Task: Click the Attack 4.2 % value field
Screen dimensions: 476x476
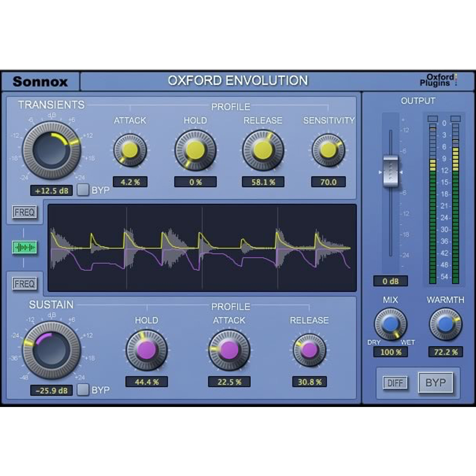Action: pos(130,182)
